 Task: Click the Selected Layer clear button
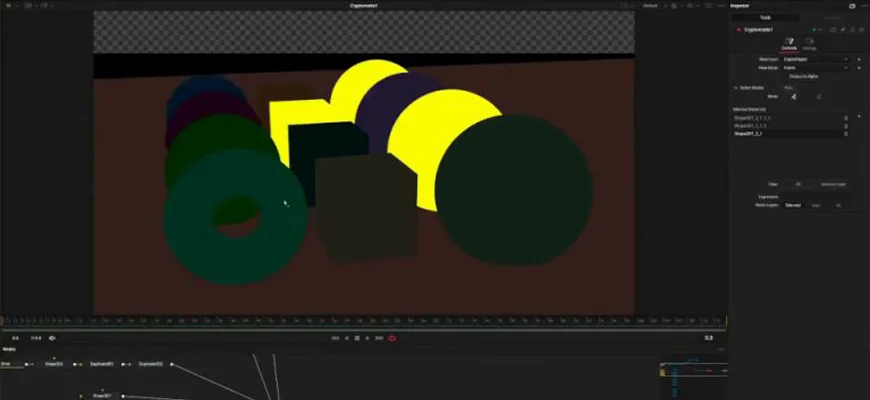832,184
